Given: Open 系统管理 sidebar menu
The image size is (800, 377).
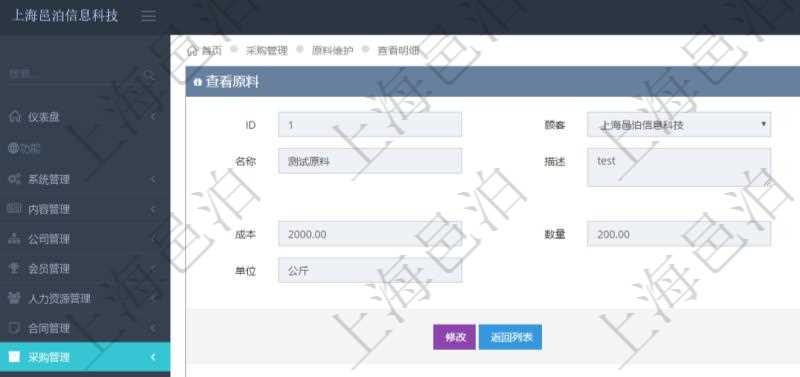Looking at the screenshot, I should tap(85, 180).
